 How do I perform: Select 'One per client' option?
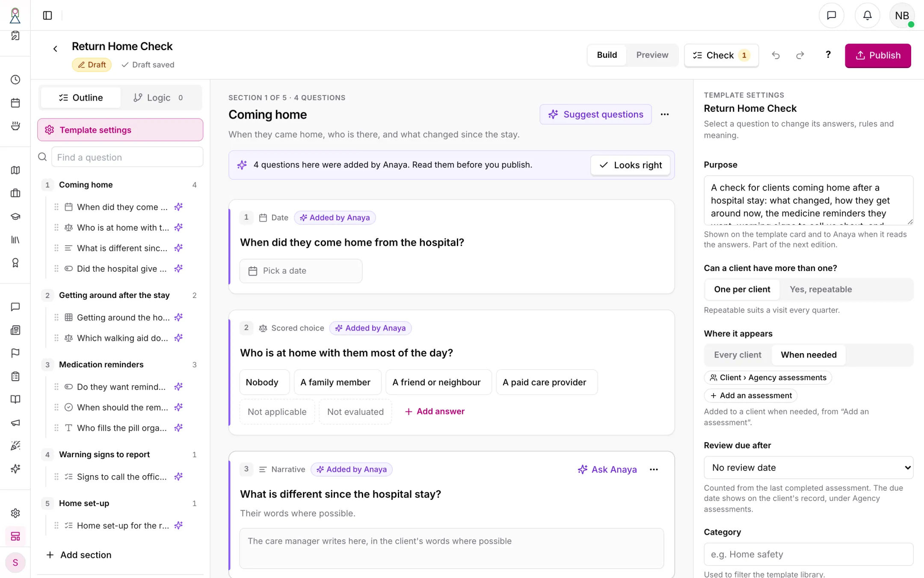pos(742,289)
